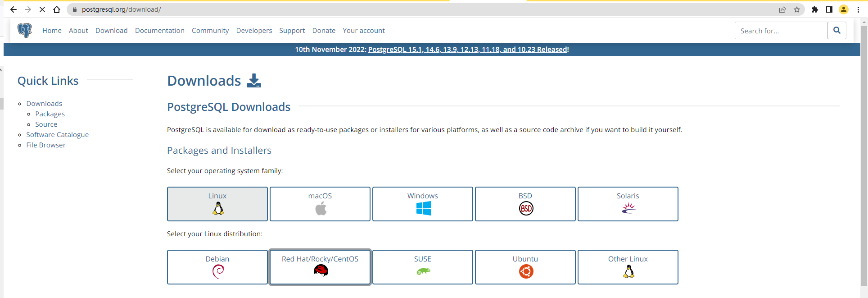Select the Debian distribution box
The width and height of the screenshot is (868, 298).
pyautogui.click(x=217, y=267)
